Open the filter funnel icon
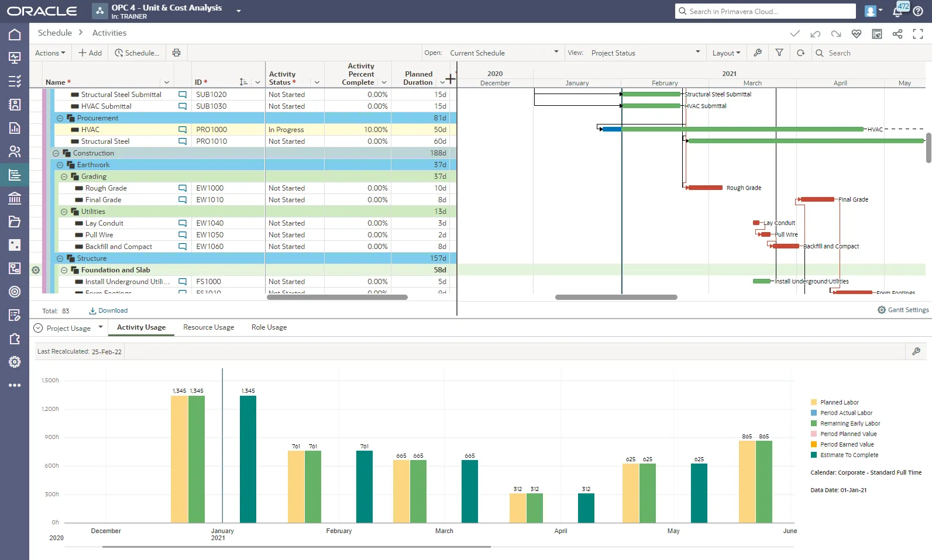 point(779,53)
